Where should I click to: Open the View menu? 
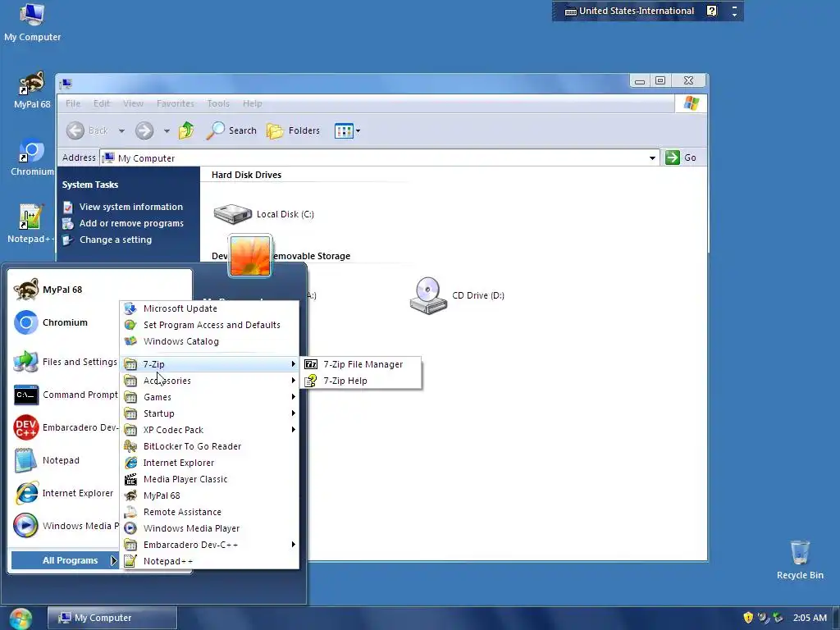tap(134, 103)
